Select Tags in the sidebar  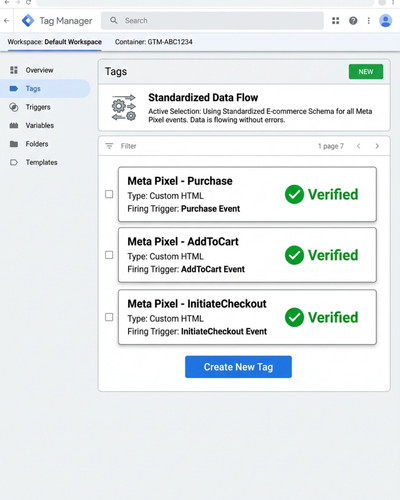pyautogui.click(x=45, y=88)
